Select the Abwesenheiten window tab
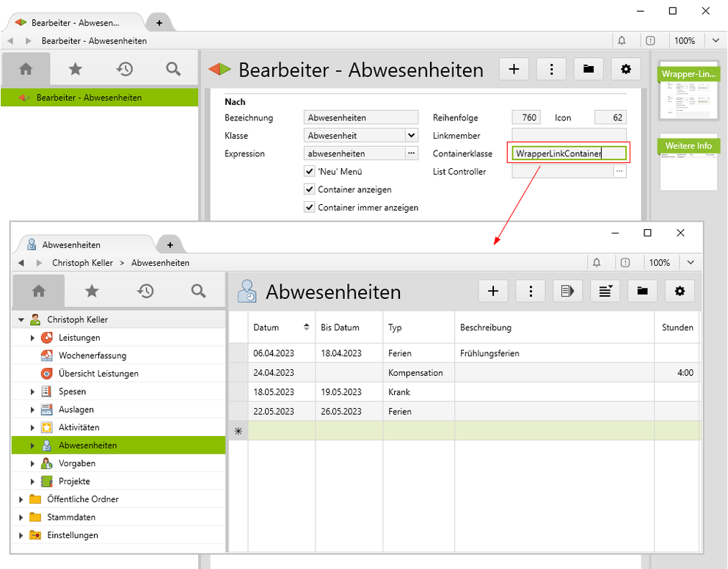 tap(81, 244)
